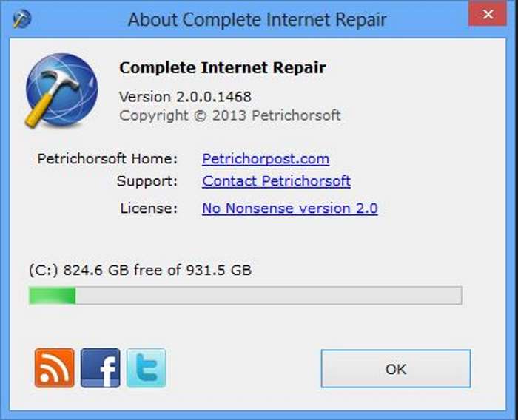Screen dimensions: 518x420
Task: Click the About Complete Internet Repair title bar
Action: click(x=257, y=19)
